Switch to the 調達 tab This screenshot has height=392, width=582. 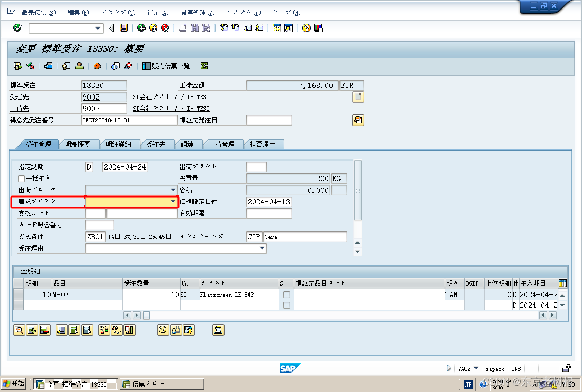click(x=187, y=145)
